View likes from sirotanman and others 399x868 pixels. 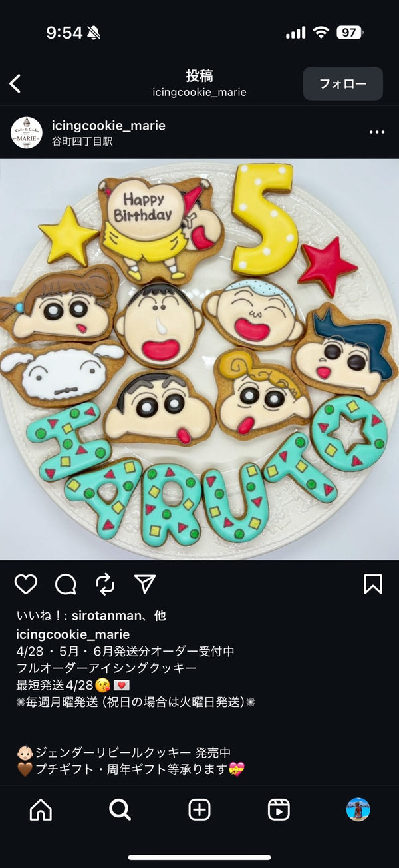tap(91, 616)
